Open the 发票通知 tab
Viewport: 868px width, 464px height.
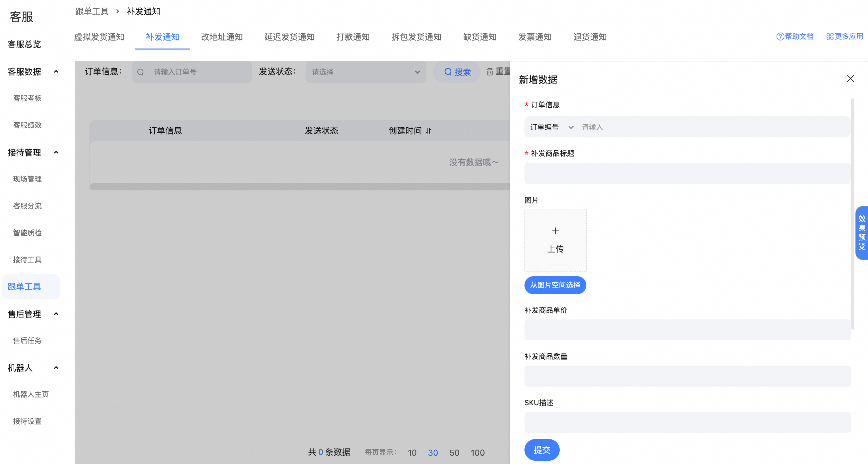tap(535, 37)
